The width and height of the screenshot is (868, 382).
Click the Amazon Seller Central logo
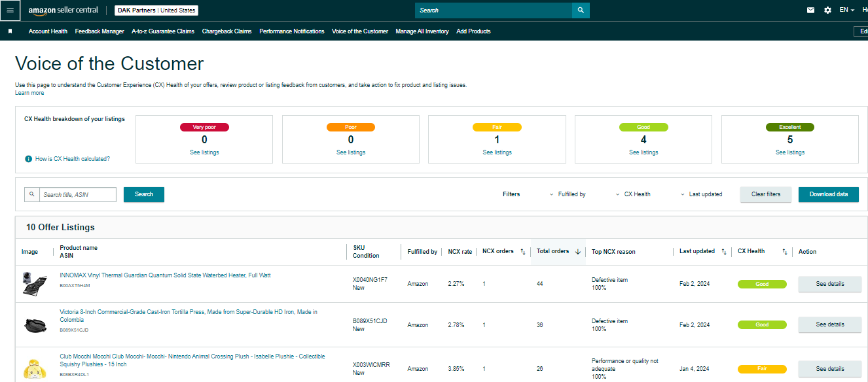[63, 10]
